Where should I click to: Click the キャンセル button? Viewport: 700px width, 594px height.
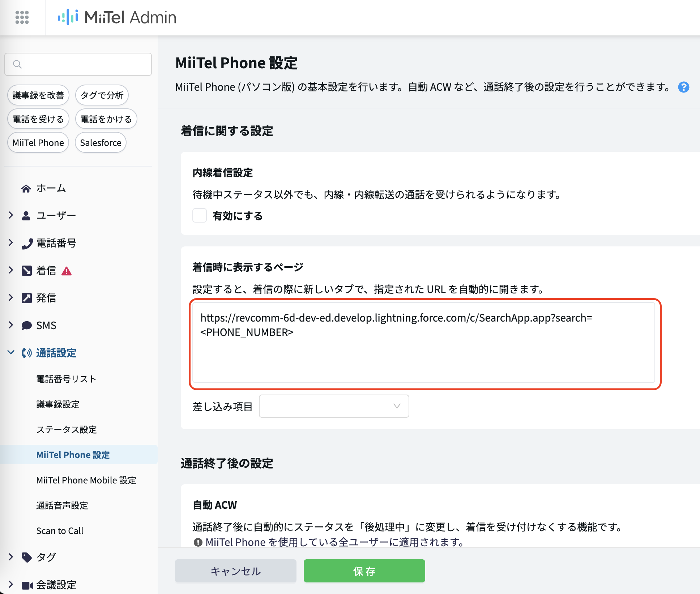coord(236,571)
